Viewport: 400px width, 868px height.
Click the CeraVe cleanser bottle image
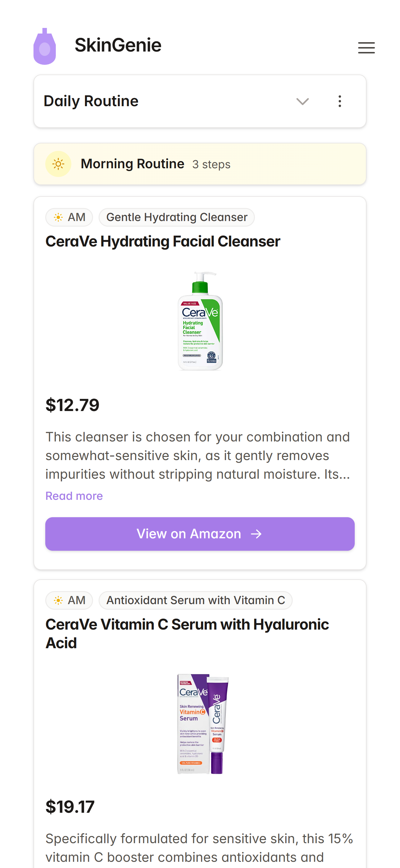[x=200, y=321]
